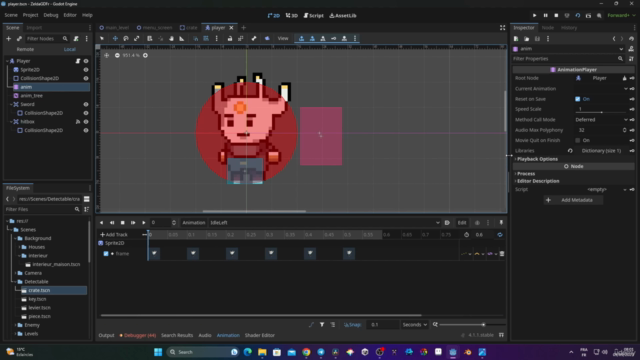Switch to Node tab in Inspector dock
Screen dimensions: 640x360
pos(548,28)
